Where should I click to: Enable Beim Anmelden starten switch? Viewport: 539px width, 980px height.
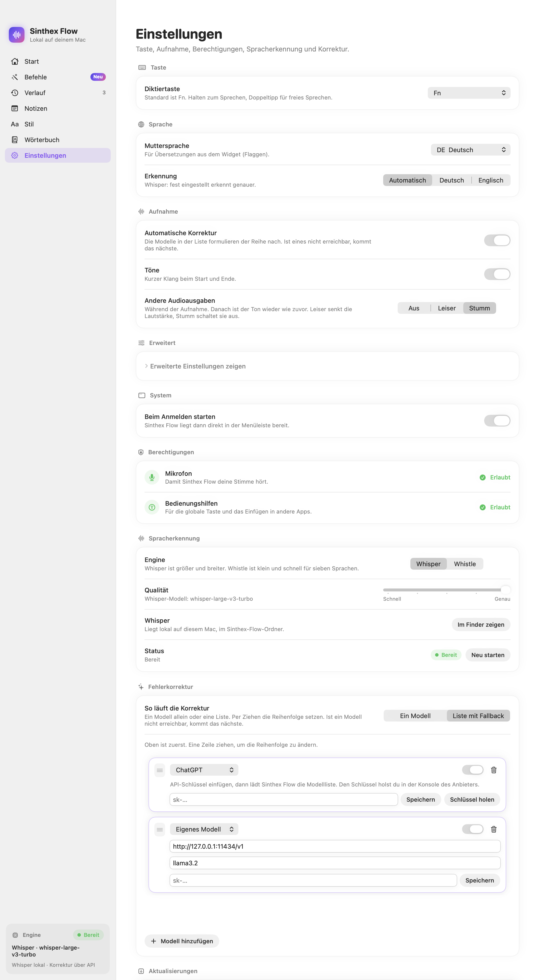[497, 420]
